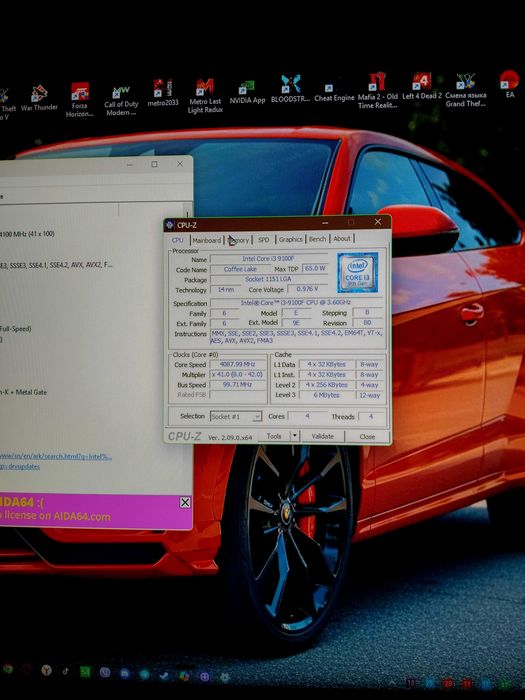The image size is (525, 700).
Task: Open Viber from the taskbar
Action: [x=105, y=672]
